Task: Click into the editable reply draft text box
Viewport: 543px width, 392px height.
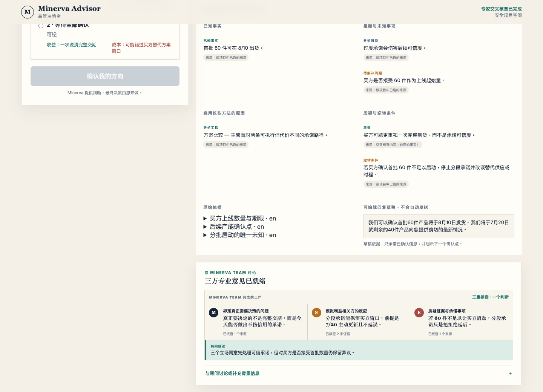Action: pyautogui.click(x=439, y=226)
